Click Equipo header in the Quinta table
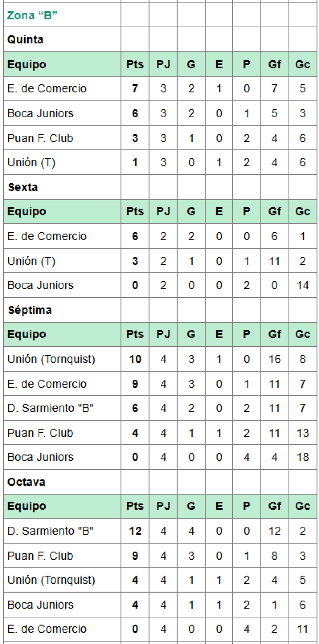The image size is (319, 644). coord(27,64)
